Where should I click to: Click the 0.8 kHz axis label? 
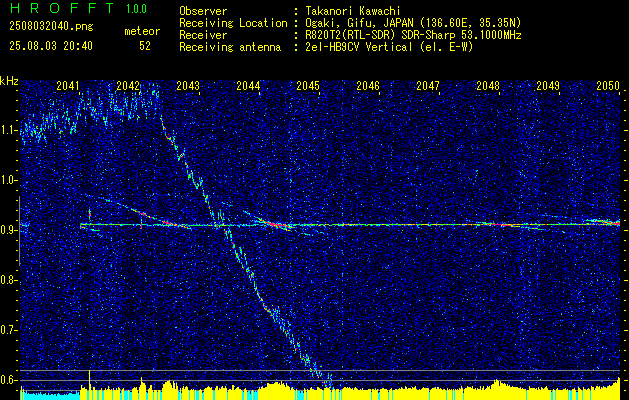(9, 280)
